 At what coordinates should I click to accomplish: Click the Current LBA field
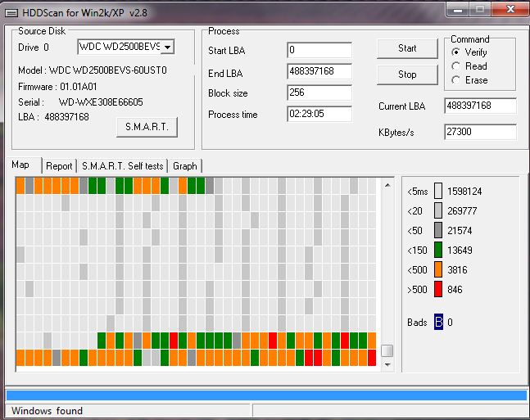[x=480, y=106]
